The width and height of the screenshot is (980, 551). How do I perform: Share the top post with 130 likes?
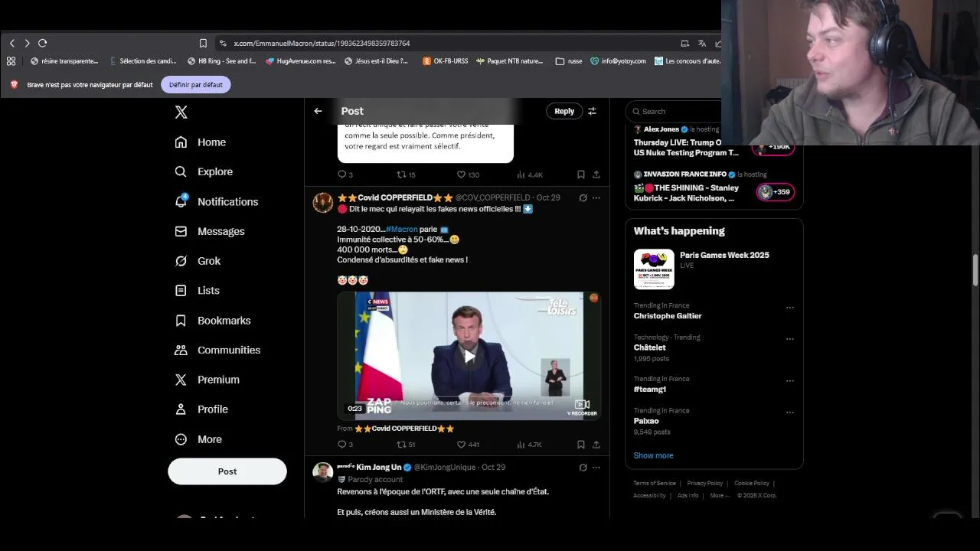[596, 174]
